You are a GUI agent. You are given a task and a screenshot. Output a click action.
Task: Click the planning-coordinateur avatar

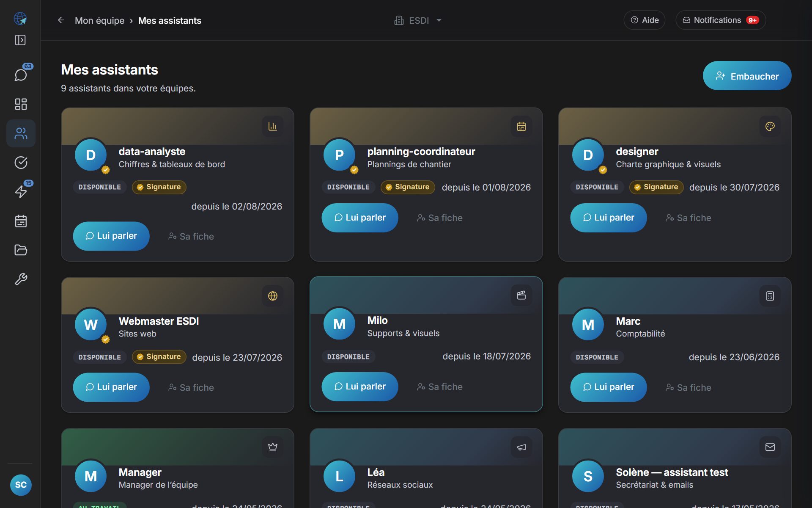(339, 155)
